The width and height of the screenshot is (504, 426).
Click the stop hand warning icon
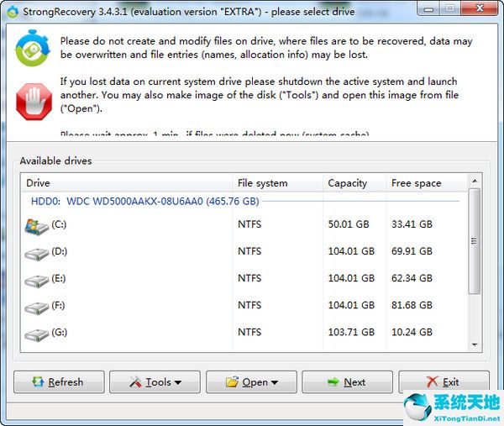[34, 96]
